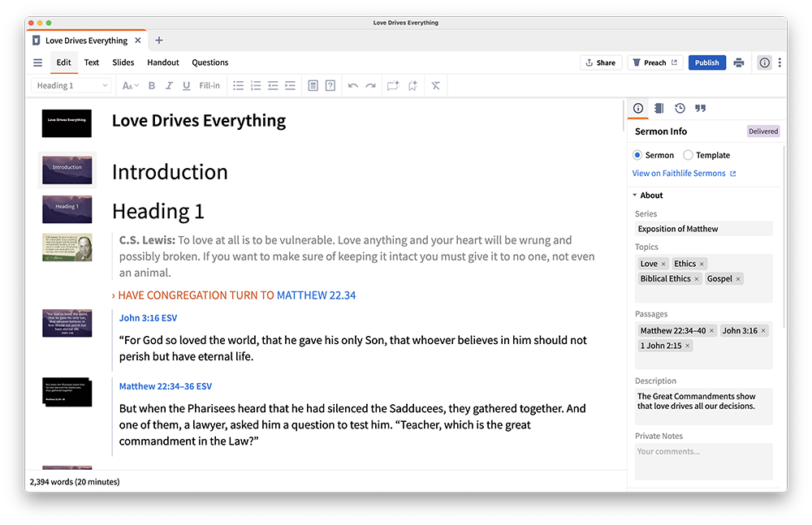Open the Heading 1 style dropdown
The height and width of the screenshot is (525, 812).
click(71, 86)
